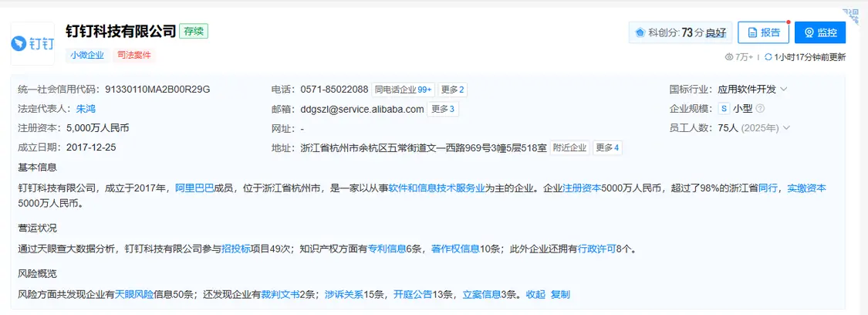868x315 pixels.
Task: Show 更多 3 additional email addresses
Action: pyautogui.click(x=442, y=109)
